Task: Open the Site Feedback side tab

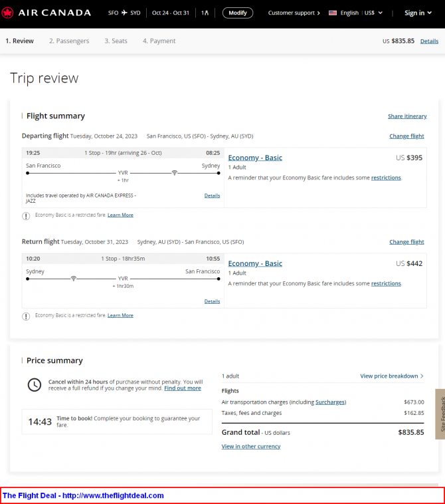Action: coord(440,414)
